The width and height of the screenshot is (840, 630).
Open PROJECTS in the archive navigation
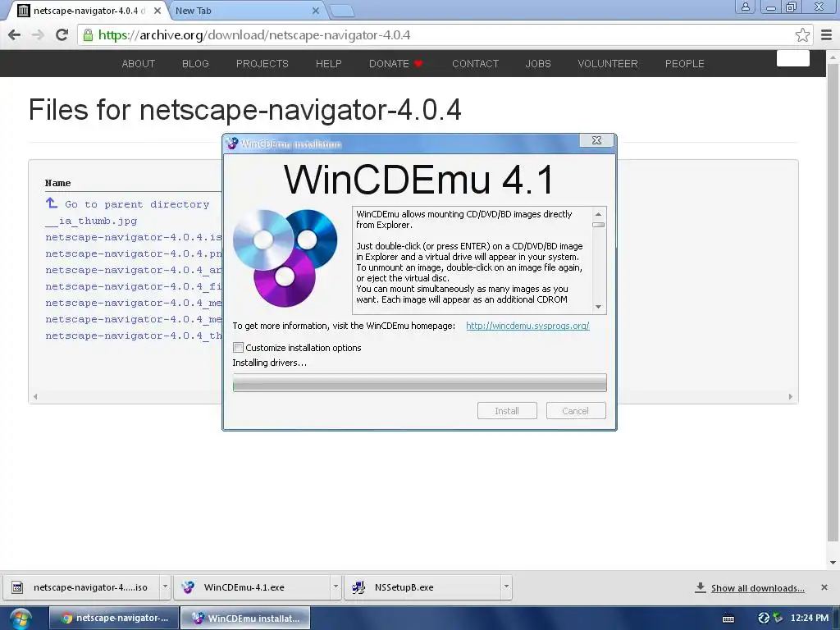coord(262,64)
